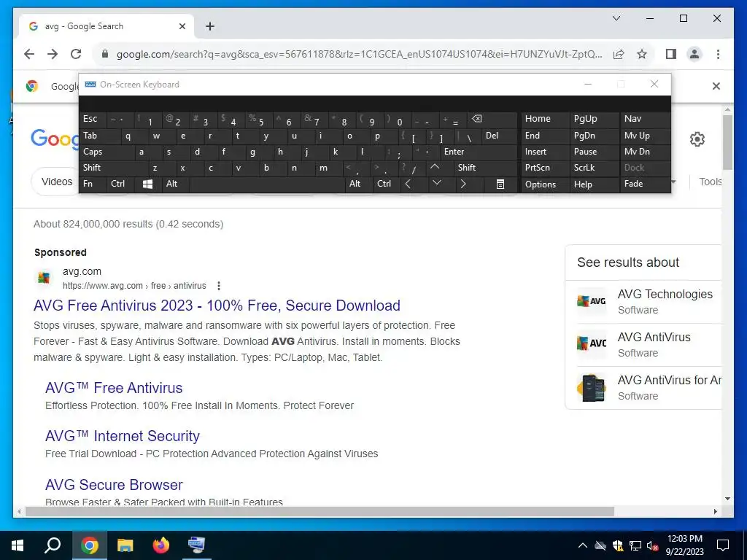Screen dimensions: 747x560
Task: Open the Chrome profile avatar
Action: click(x=694, y=54)
